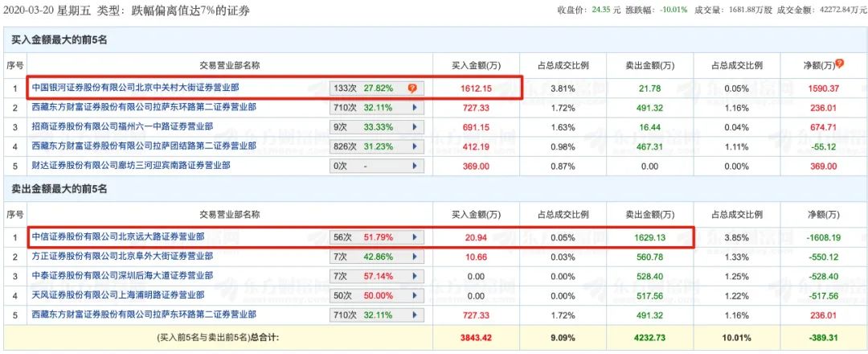This screenshot has height=354, width=868.
Task: Select the ratio value 3.85%
Action: (x=737, y=237)
